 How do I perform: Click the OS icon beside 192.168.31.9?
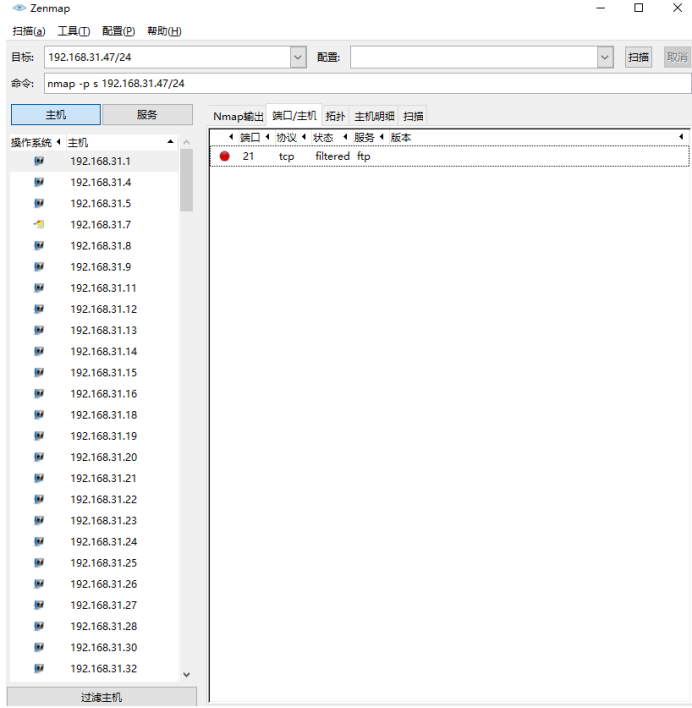tap(39, 266)
